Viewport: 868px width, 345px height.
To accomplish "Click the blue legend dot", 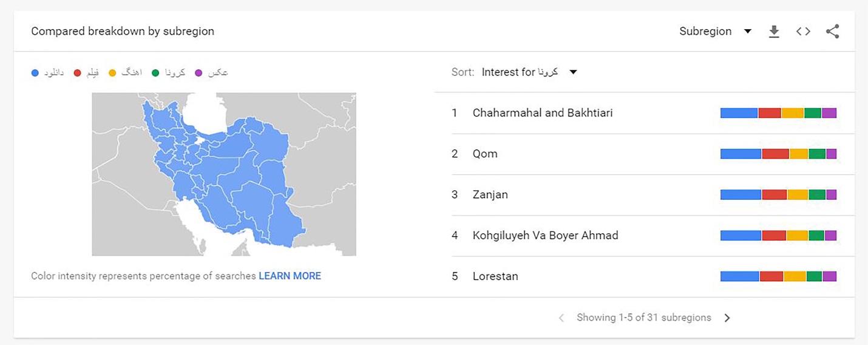I will click(x=35, y=73).
